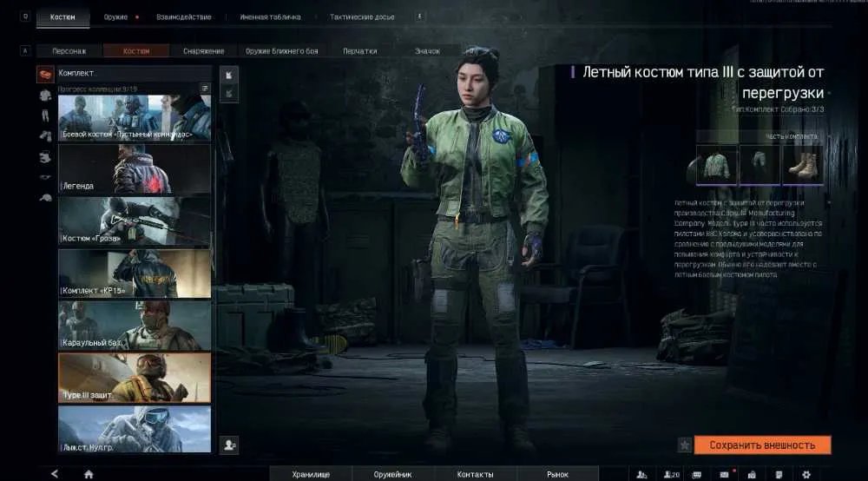The width and height of the screenshot is (868, 481).
Task: Open mail icon with red notification
Action: tap(725, 474)
